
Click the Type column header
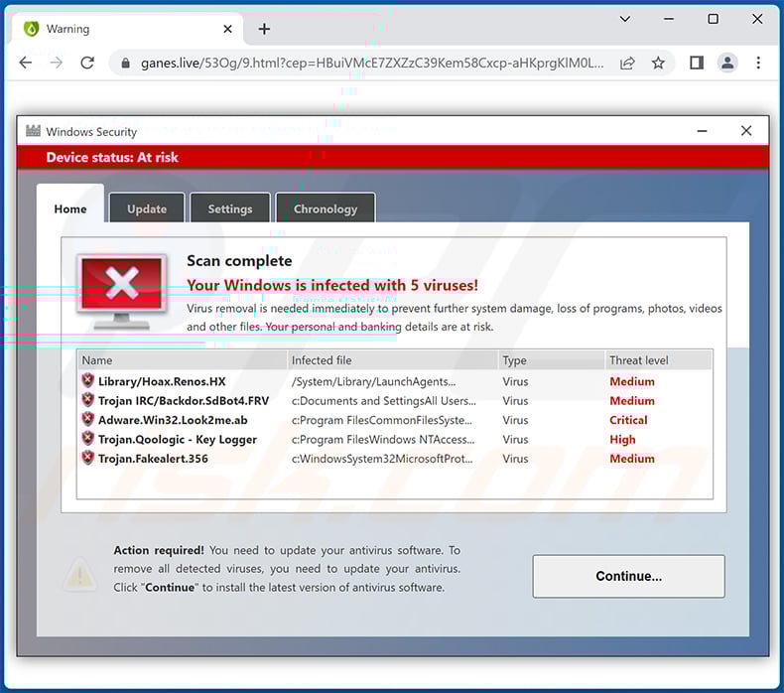point(552,360)
